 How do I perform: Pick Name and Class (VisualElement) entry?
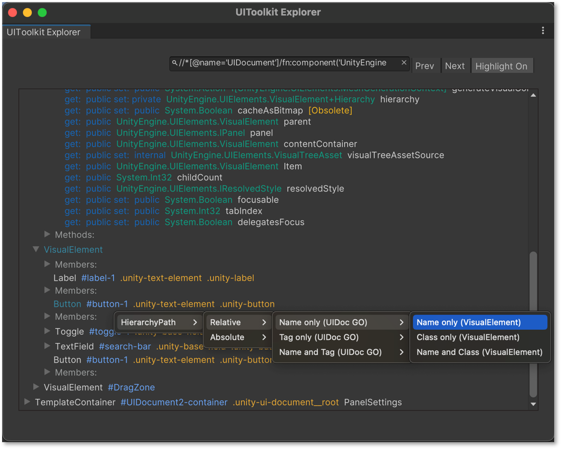point(480,352)
